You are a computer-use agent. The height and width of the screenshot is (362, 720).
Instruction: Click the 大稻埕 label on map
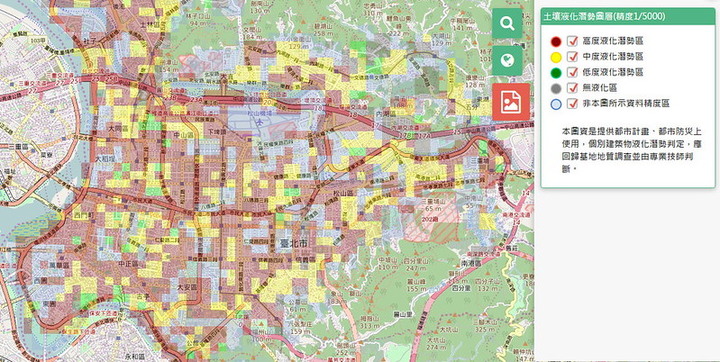pyautogui.click(x=105, y=158)
